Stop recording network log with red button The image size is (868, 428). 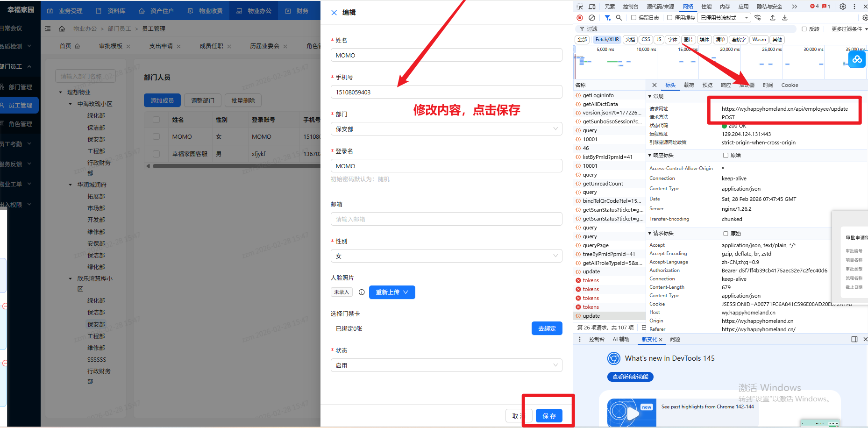580,18
